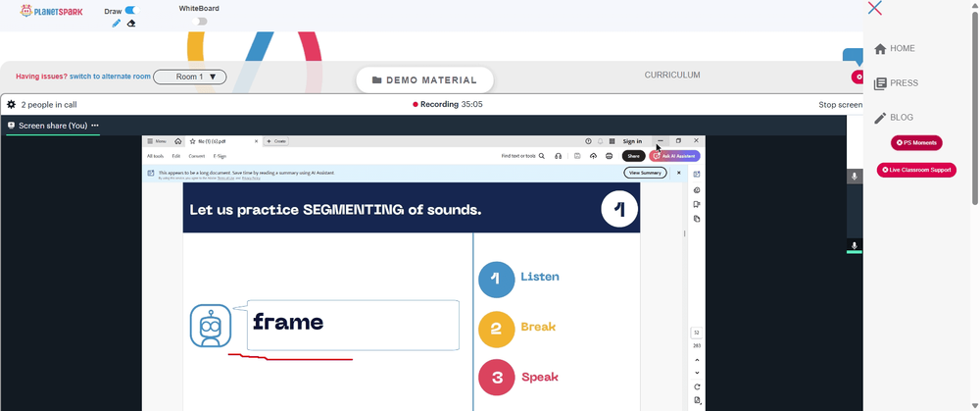980x411 pixels.
Task: Toggle the Draw switch off
Action: 131,10
